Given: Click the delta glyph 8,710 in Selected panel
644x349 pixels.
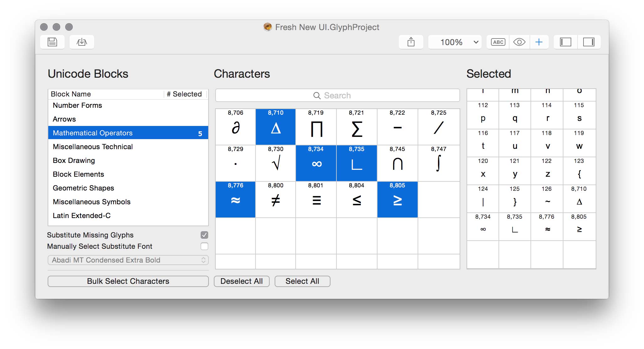Looking at the screenshot, I should click(x=579, y=199).
